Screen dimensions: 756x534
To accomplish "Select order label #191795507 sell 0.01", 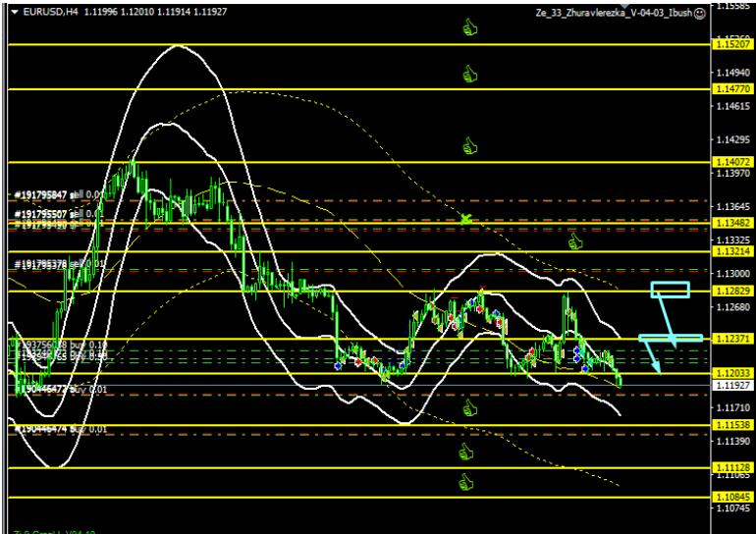I will click(x=58, y=214).
